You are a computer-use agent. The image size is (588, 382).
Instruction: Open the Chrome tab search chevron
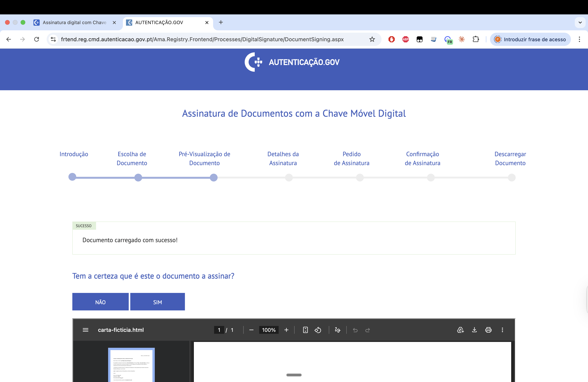[x=580, y=23]
